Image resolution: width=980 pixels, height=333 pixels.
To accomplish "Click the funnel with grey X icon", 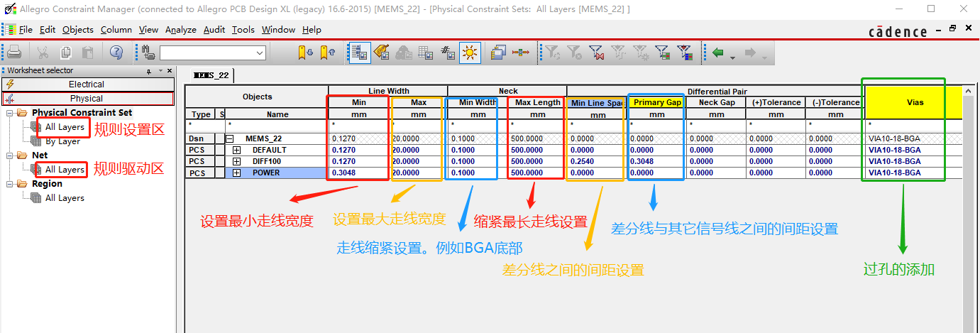I will tap(574, 52).
